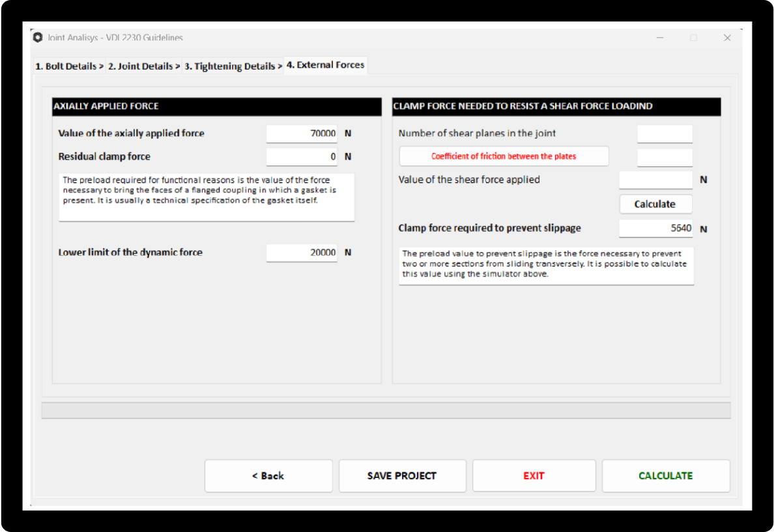Select the 4. External Forces tab
The width and height of the screenshot is (774, 532).
(325, 64)
